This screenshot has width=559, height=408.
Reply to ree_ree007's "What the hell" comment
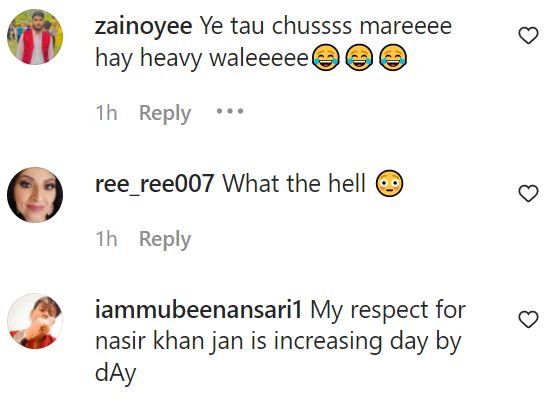(x=165, y=240)
